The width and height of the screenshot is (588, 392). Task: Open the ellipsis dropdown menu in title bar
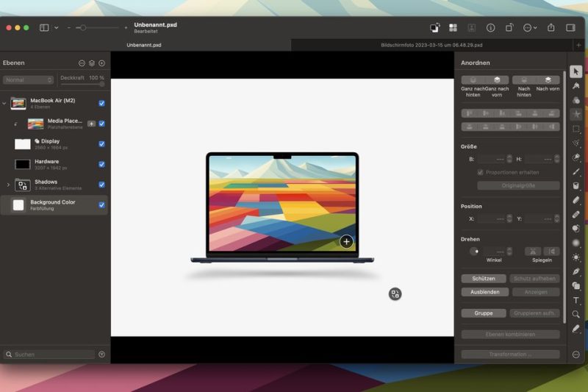point(530,28)
